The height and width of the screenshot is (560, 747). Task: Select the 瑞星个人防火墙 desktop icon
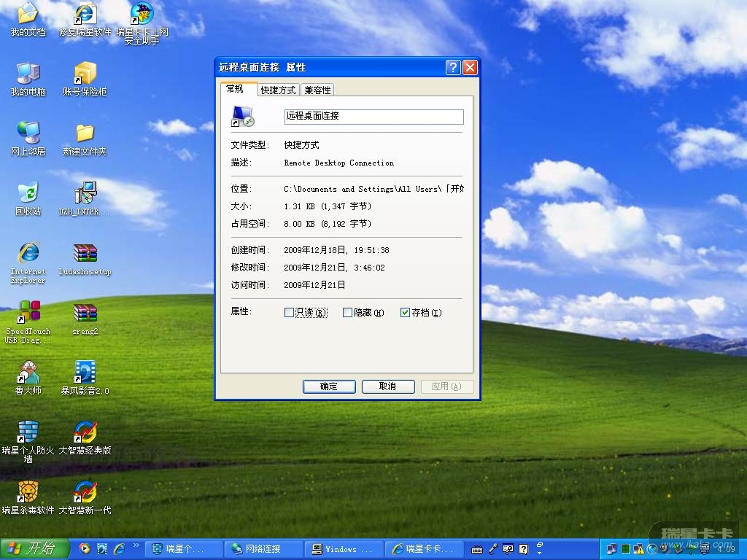point(28,432)
